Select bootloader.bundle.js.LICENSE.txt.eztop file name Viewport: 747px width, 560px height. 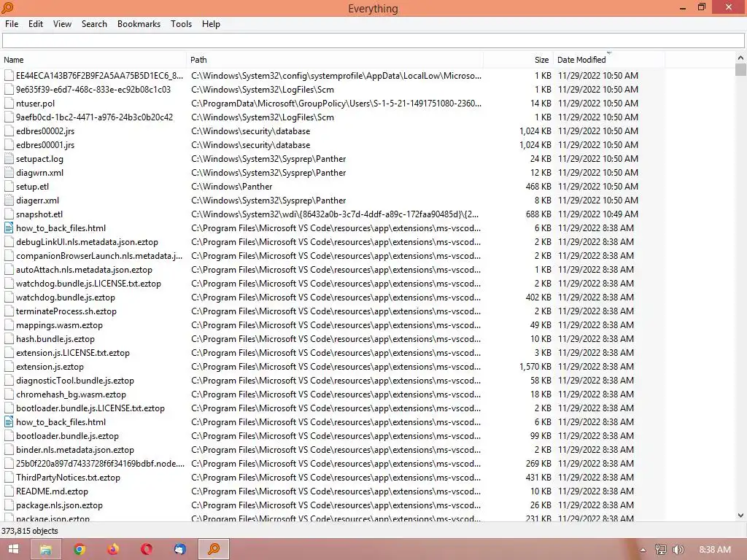point(90,408)
